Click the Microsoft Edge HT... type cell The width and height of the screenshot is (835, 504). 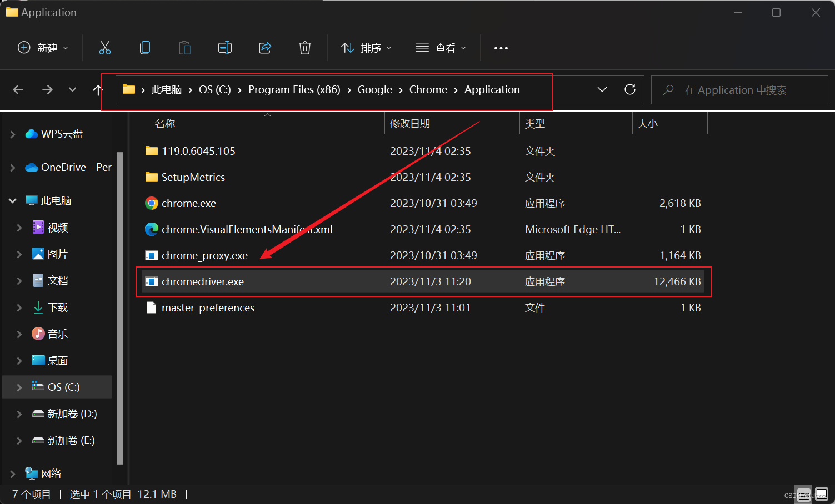coord(573,229)
